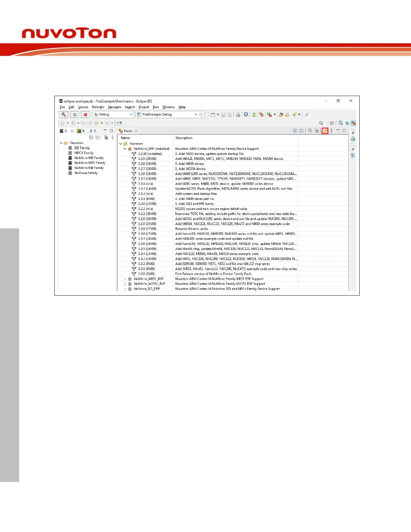This screenshot has width=411, height=532.
Task: Open the New file dropdown arrow
Action: [x=218, y=115]
